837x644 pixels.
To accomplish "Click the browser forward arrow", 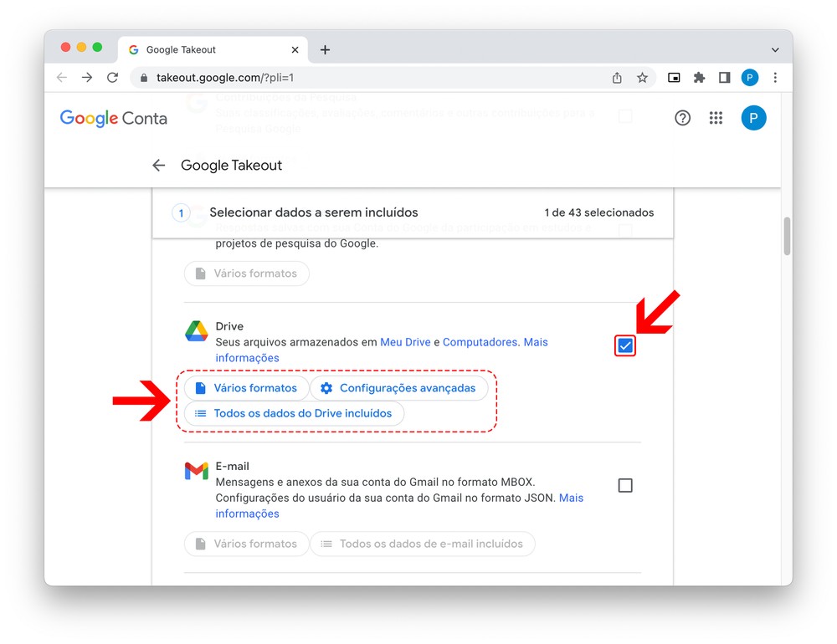I will [x=87, y=78].
